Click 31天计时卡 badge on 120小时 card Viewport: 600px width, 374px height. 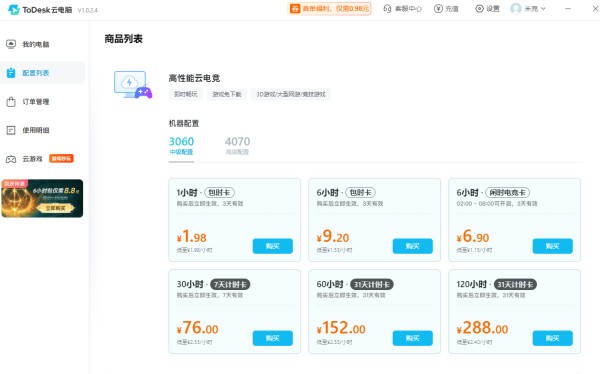tap(515, 284)
